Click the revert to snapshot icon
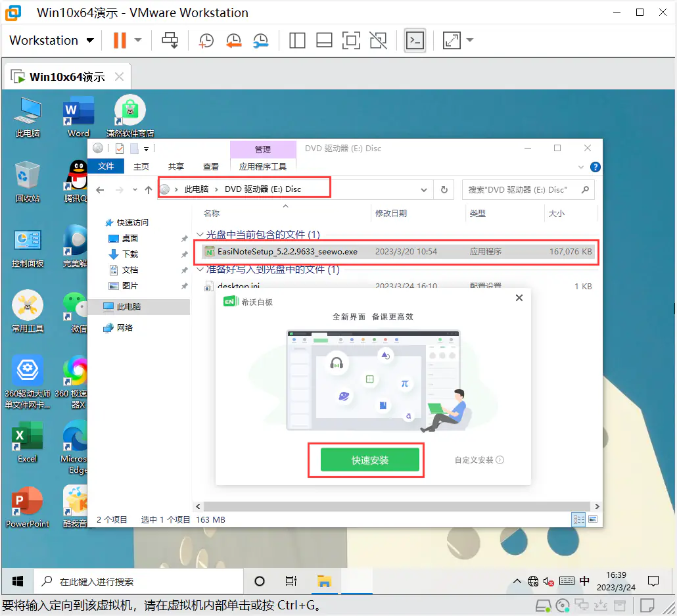This screenshot has height=616, width=677. pyautogui.click(x=233, y=41)
